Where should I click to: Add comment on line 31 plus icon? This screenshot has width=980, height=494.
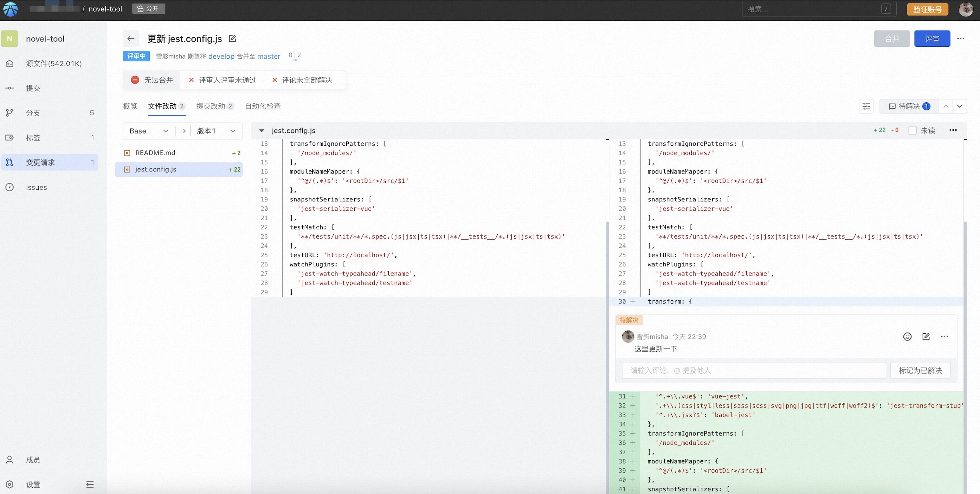pyautogui.click(x=633, y=396)
